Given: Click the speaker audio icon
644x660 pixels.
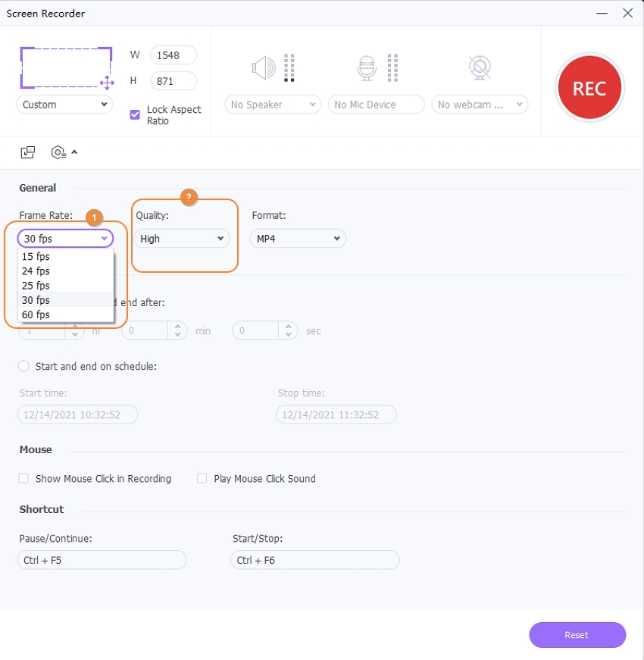Looking at the screenshot, I should (264, 67).
